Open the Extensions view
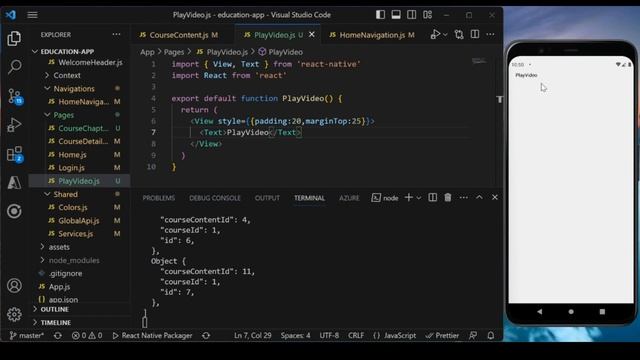 pyautogui.click(x=15, y=154)
